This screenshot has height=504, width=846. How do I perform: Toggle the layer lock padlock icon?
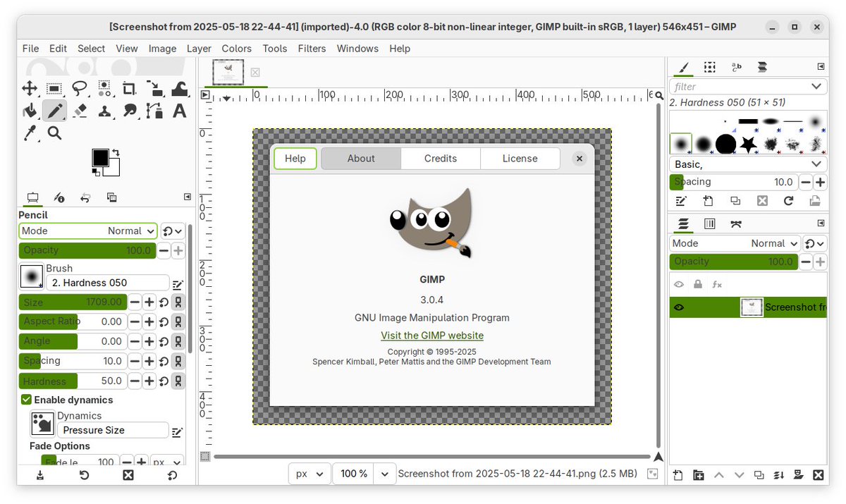coord(697,284)
